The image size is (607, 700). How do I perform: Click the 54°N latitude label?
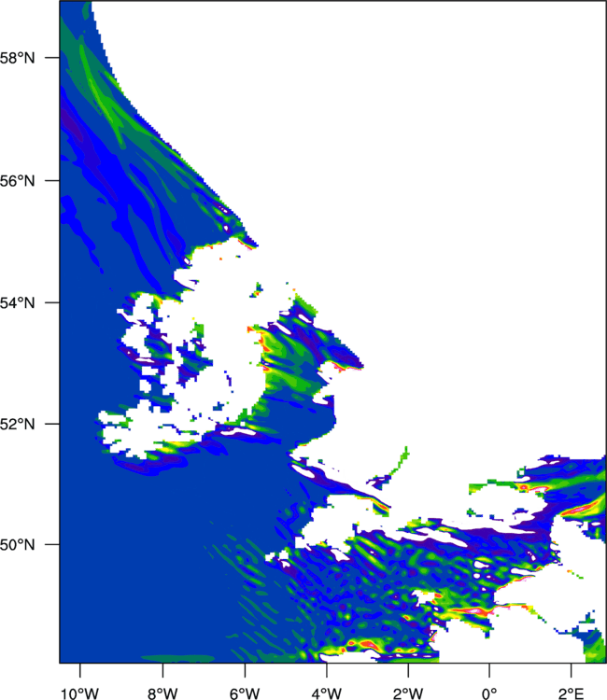pyautogui.click(x=17, y=303)
